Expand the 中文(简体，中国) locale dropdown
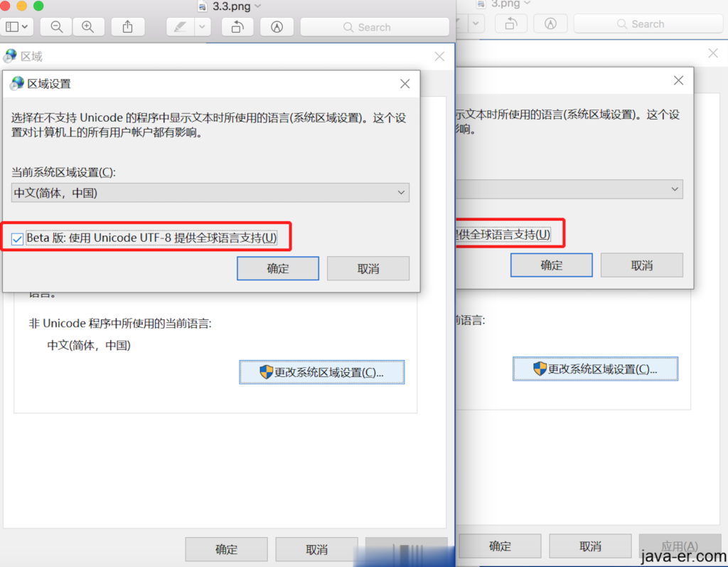 (210, 192)
